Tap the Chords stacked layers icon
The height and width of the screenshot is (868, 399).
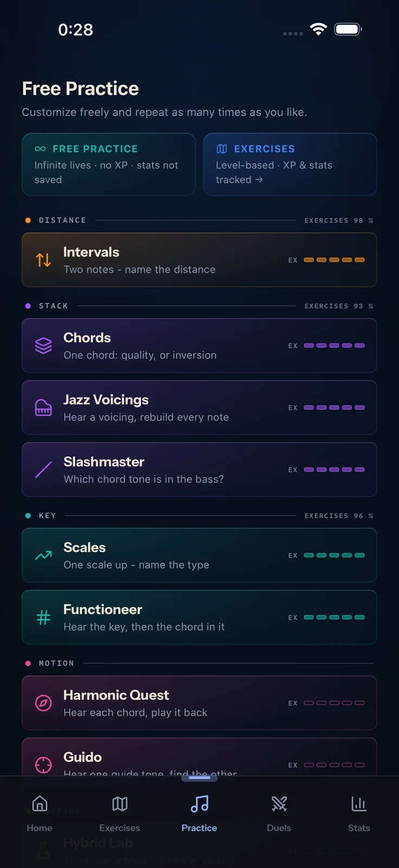pyautogui.click(x=43, y=346)
